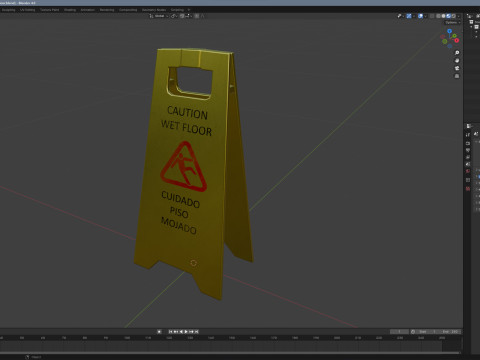The image size is (480, 360).
Task: Click the red X axis gizmo handle
Action: pyautogui.click(x=457, y=40)
